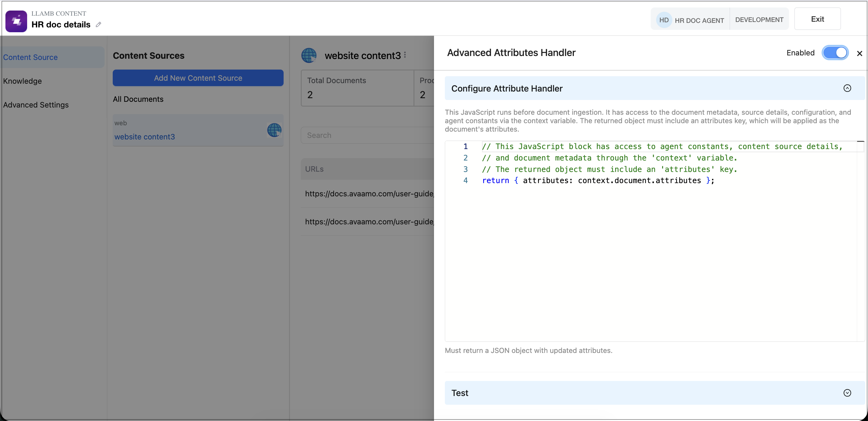Click the purple LLAMB Content app logo
This screenshot has height=421, width=868.
(16, 21)
